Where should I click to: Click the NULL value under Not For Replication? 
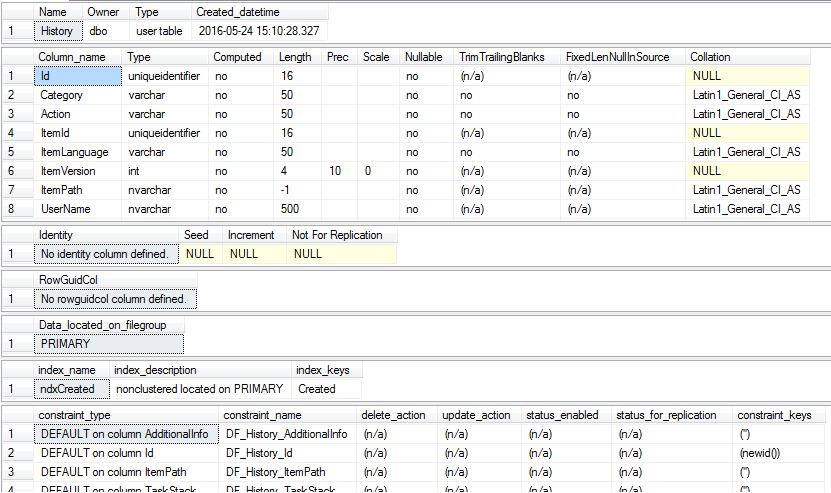pos(342,254)
